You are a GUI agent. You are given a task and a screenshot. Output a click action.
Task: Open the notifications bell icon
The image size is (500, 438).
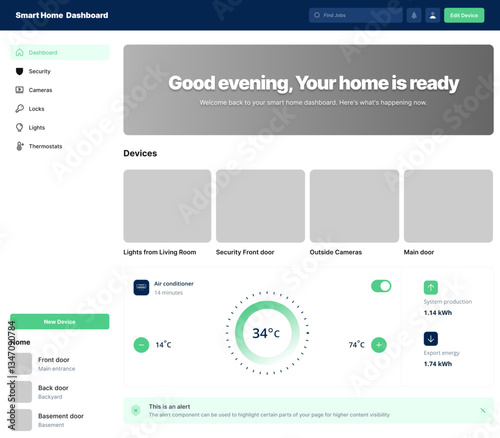coord(414,15)
